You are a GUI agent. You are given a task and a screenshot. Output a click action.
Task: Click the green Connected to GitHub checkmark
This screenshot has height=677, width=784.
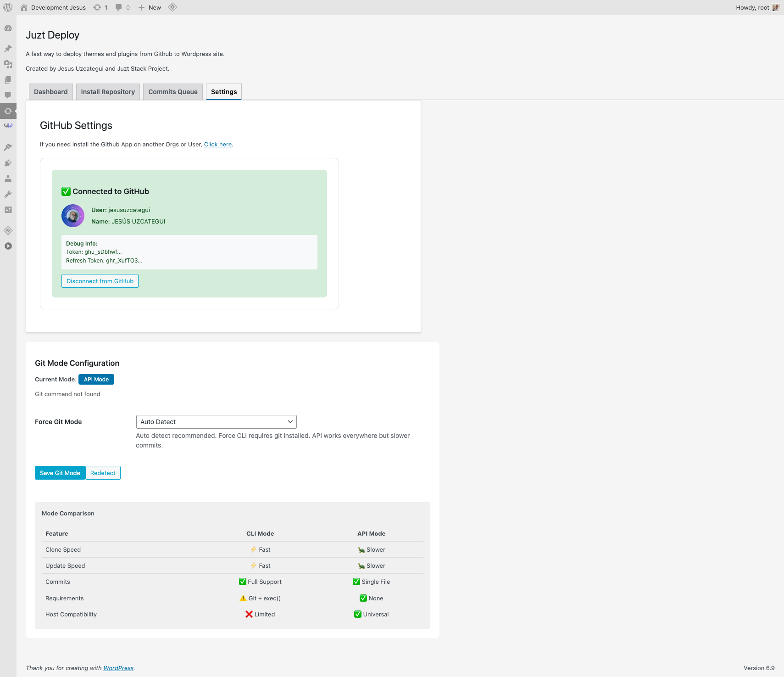point(66,191)
